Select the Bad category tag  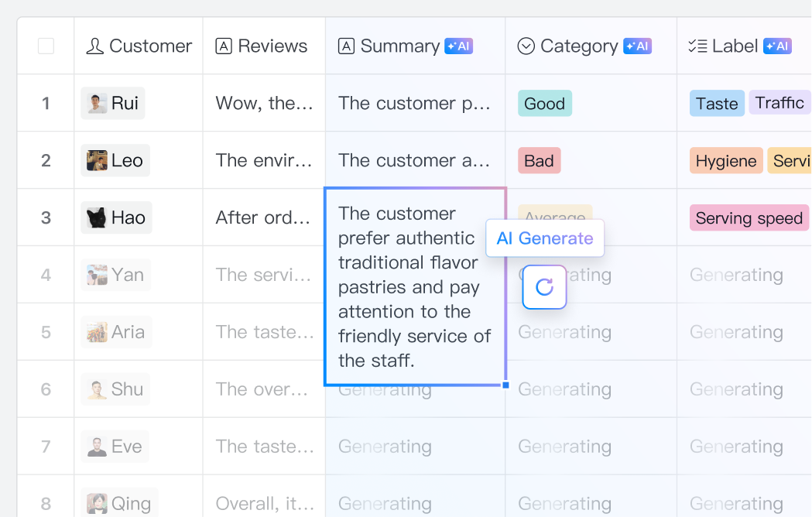click(539, 161)
